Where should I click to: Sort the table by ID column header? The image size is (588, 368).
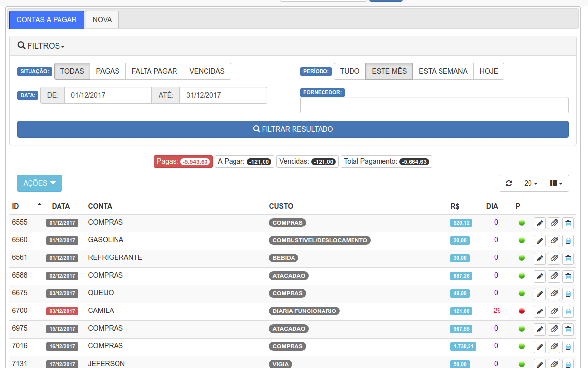(x=16, y=206)
